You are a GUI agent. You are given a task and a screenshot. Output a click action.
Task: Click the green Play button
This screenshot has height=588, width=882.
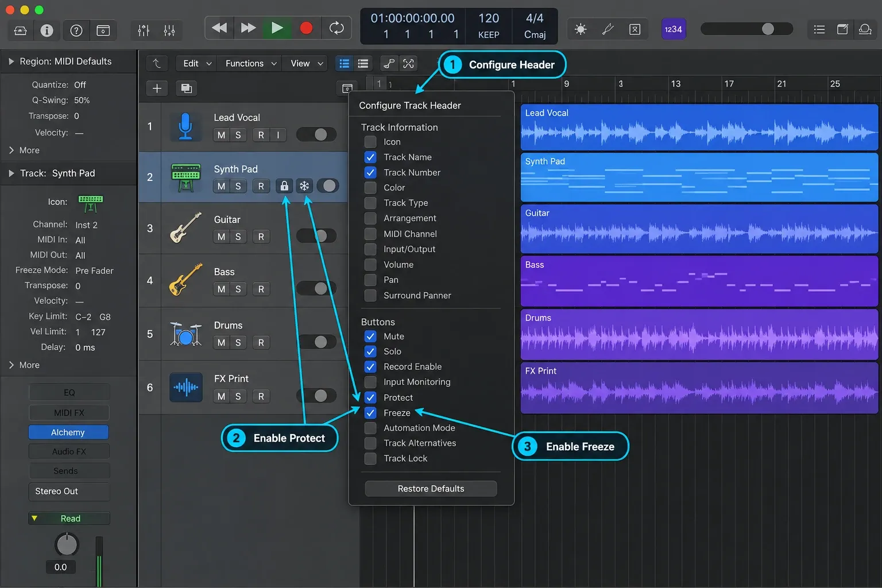point(277,28)
